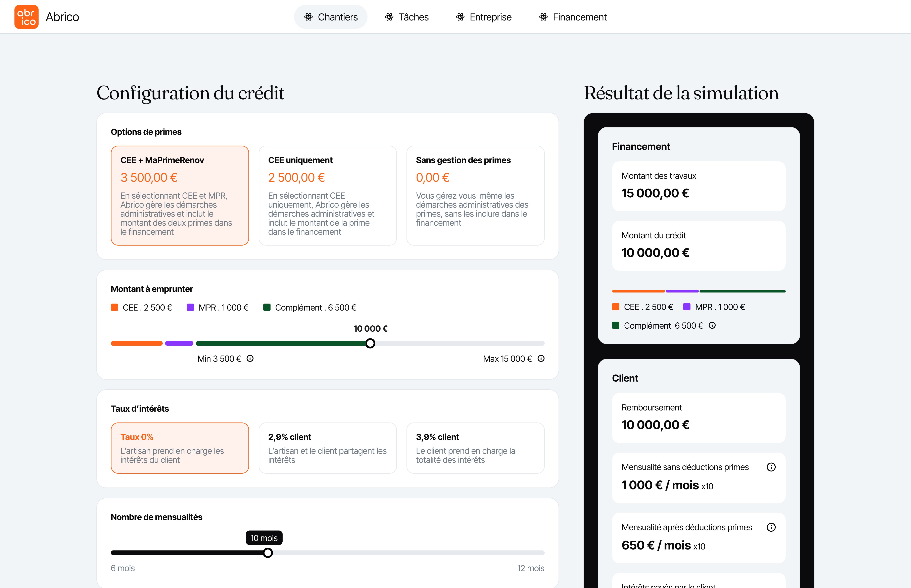911x588 pixels.
Task: Choose the 2,9% client rate
Action: tap(328, 448)
